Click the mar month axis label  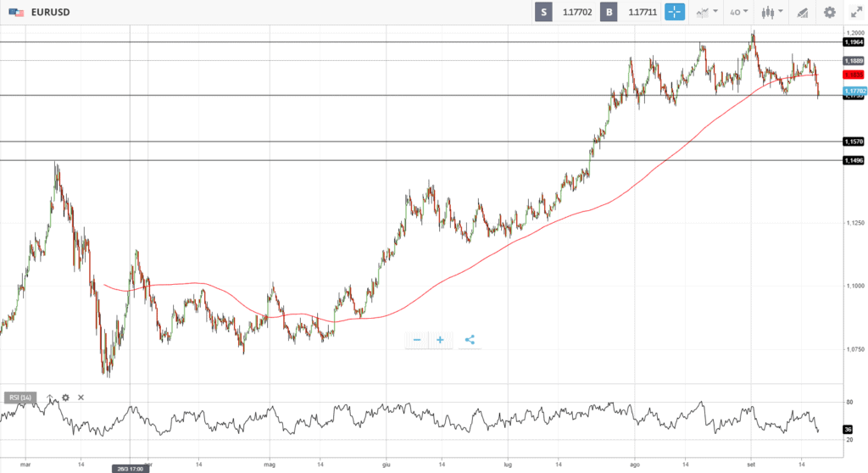click(x=25, y=465)
